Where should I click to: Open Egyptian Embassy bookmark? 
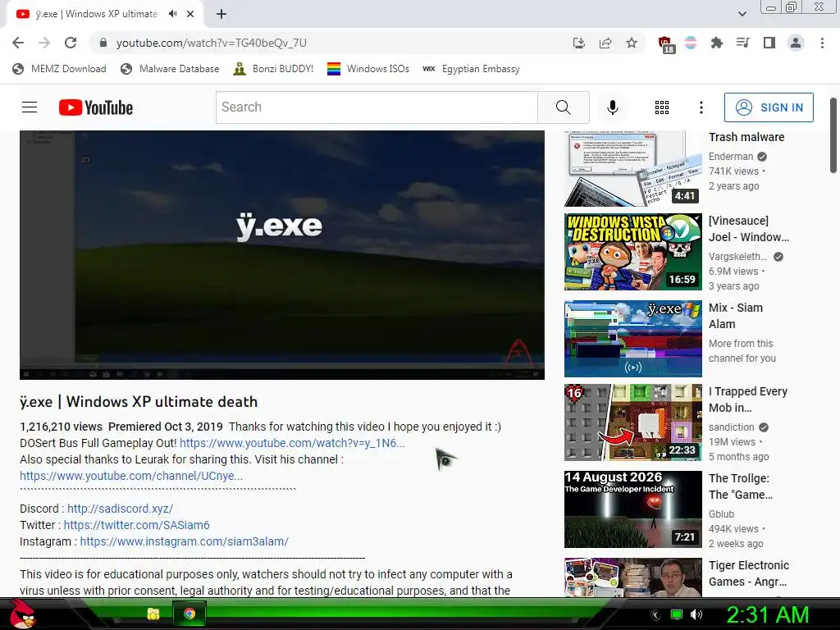pos(471,69)
